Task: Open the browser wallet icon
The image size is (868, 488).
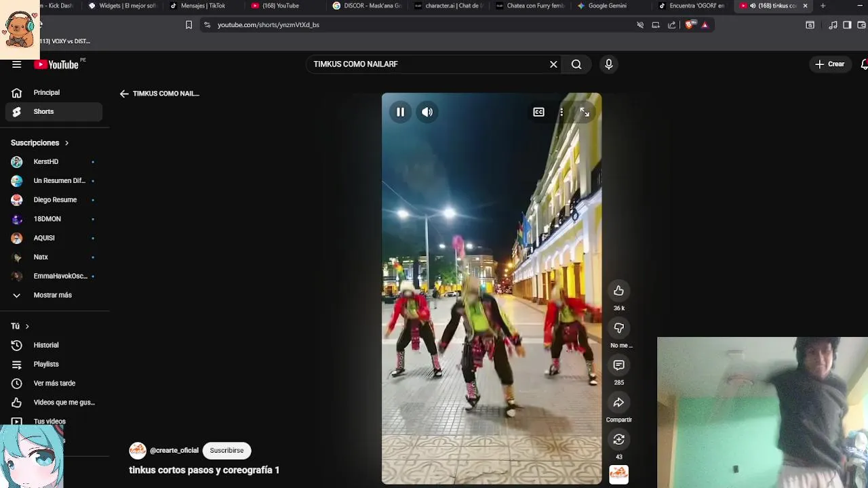Action: (861, 25)
